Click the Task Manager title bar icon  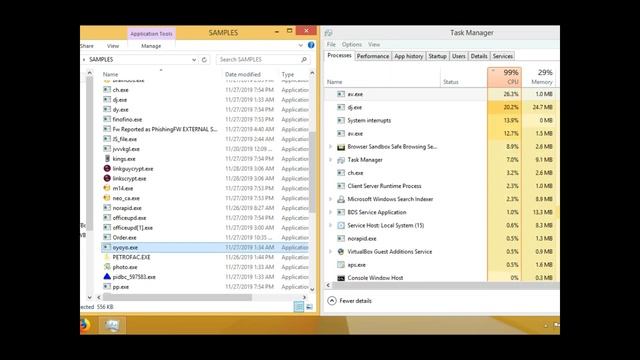[x=329, y=33]
